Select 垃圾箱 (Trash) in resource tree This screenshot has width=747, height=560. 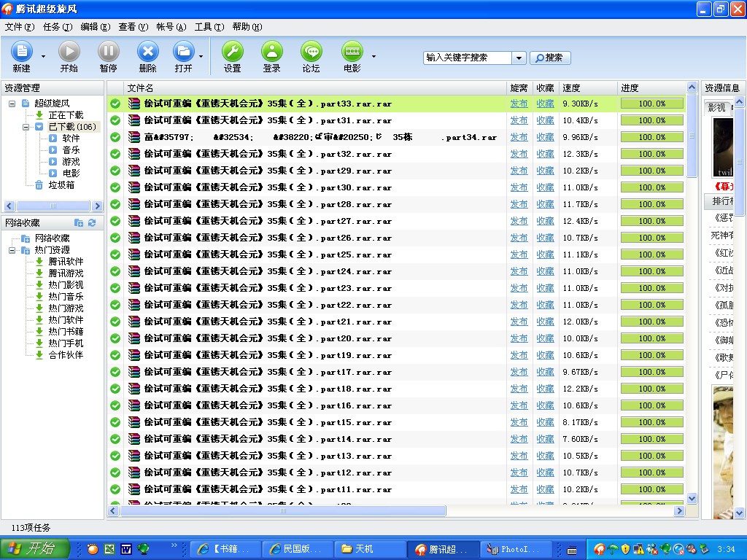[x=61, y=184]
